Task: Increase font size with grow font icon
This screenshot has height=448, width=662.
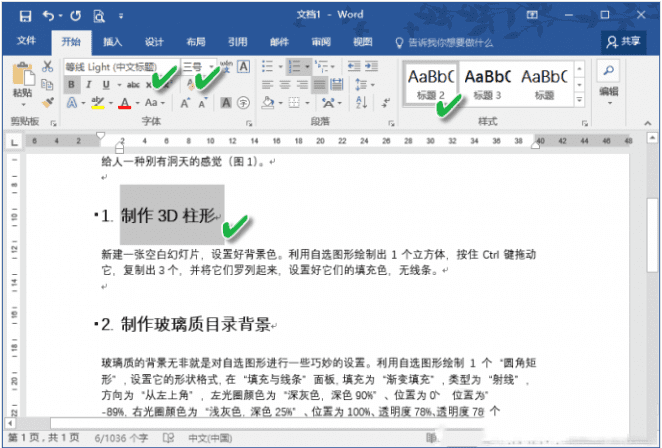Action: click(185, 103)
